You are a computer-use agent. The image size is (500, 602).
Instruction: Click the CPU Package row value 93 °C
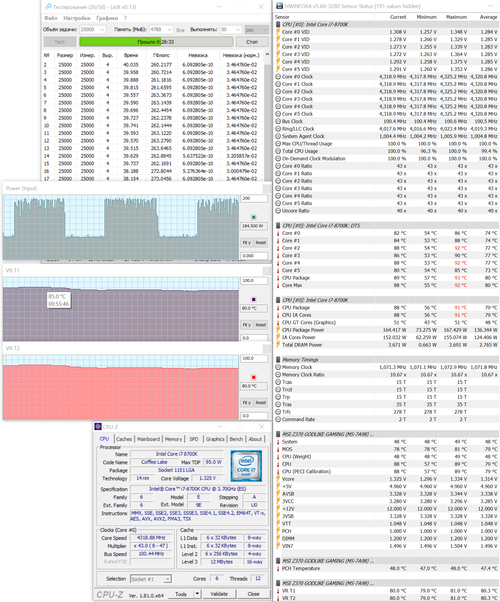pos(461,278)
